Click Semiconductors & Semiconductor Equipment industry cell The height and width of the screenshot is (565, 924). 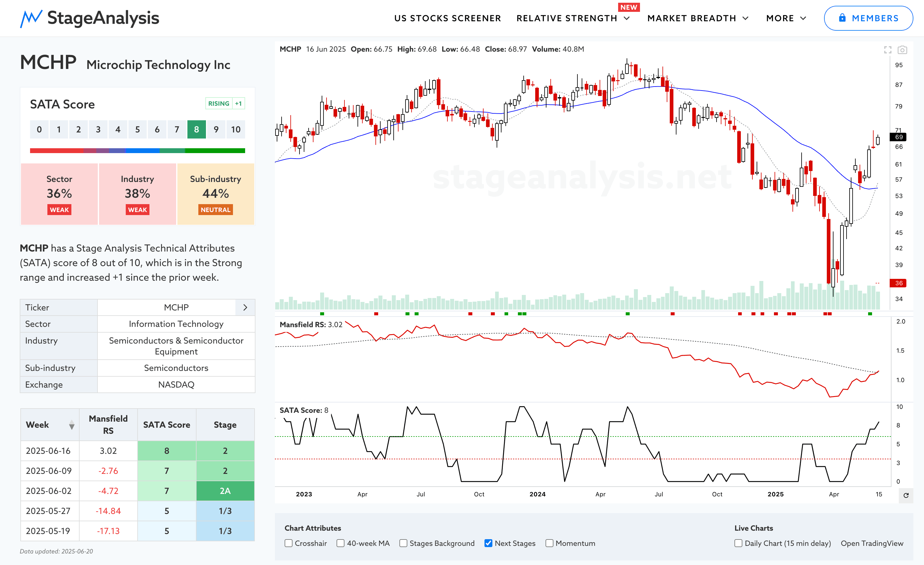[x=176, y=346]
